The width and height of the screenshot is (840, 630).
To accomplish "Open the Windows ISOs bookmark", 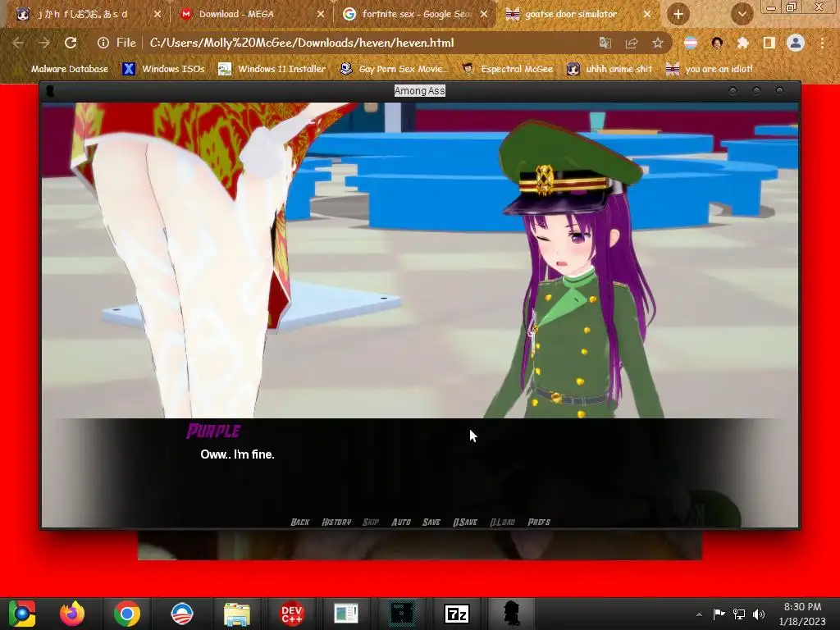I will tap(163, 69).
